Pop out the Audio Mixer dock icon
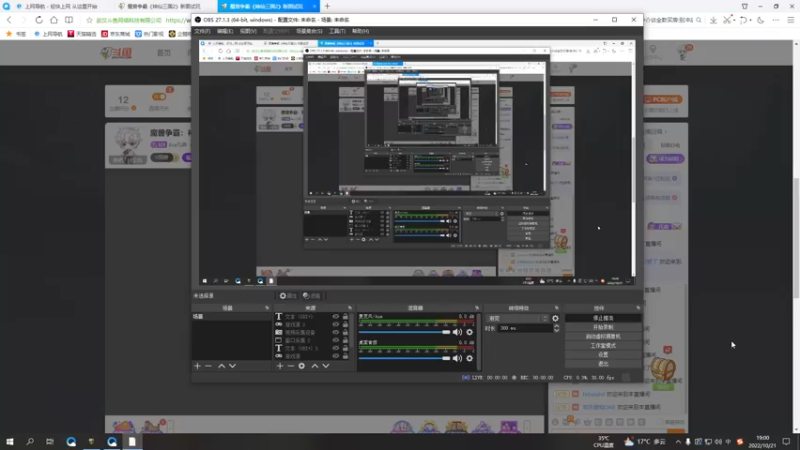 point(477,308)
